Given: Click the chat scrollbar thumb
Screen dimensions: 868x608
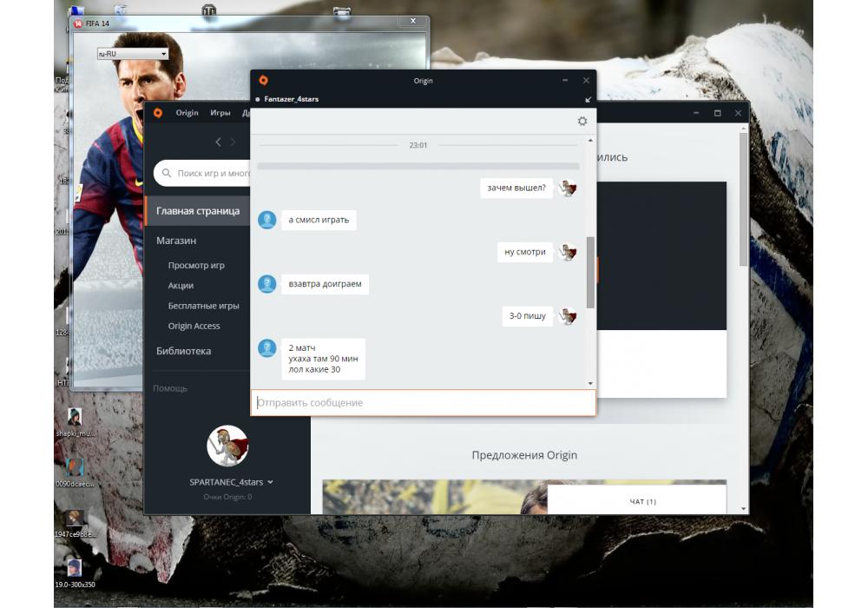Looking at the screenshot, I should (590, 273).
